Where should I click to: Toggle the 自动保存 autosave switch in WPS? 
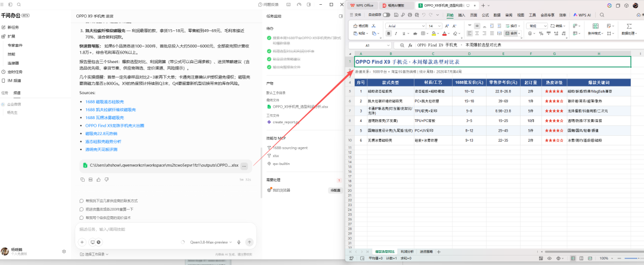(x=386, y=15)
